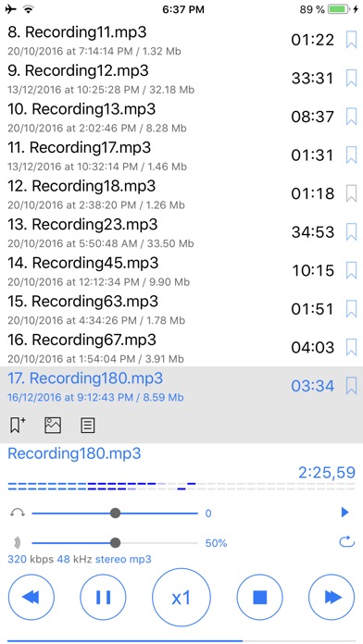Image resolution: width=363 pixels, height=644 pixels.
Task: Select 14. Recording45.mp3
Action: coord(181,271)
